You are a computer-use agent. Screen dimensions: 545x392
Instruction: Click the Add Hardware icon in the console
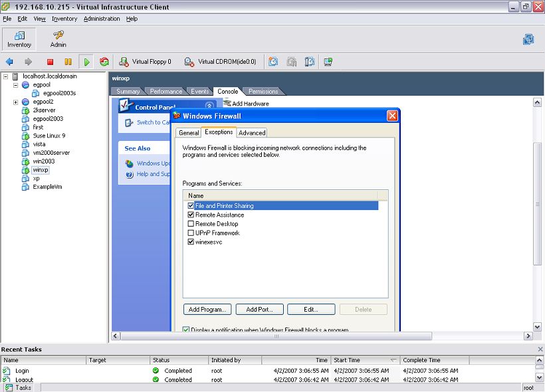coord(227,103)
